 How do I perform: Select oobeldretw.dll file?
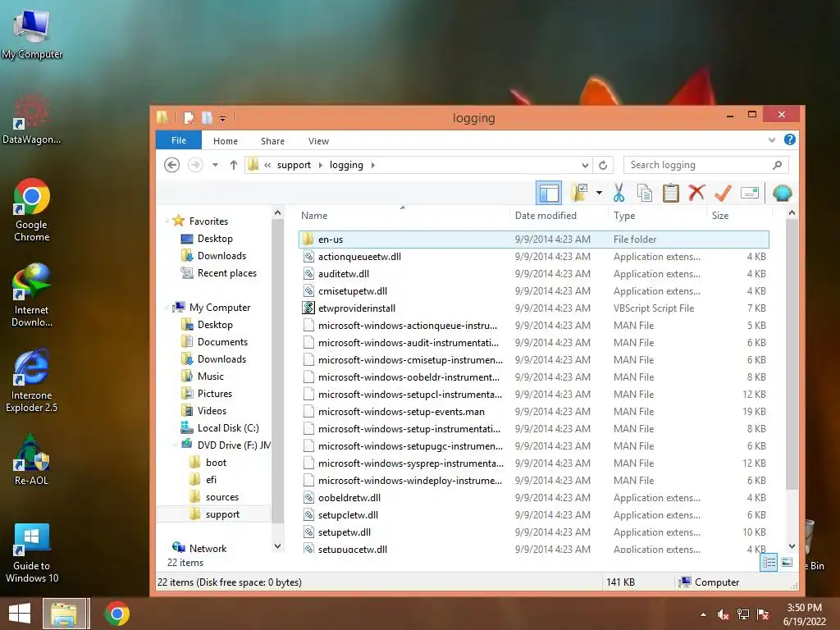point(533,498)
